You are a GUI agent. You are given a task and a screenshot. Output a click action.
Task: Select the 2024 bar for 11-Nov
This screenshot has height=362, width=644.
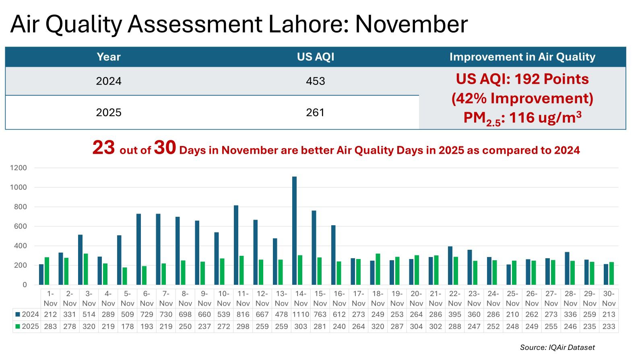click(236, 245)
